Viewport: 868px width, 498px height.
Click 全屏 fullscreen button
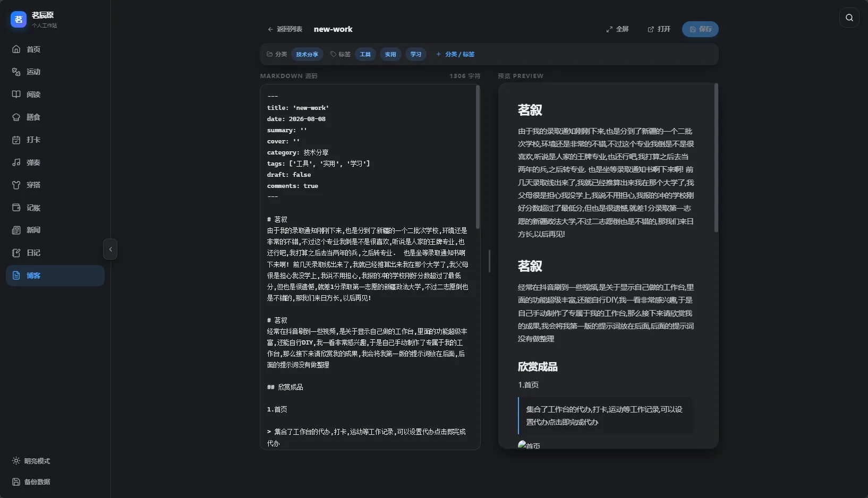point(617,29)
